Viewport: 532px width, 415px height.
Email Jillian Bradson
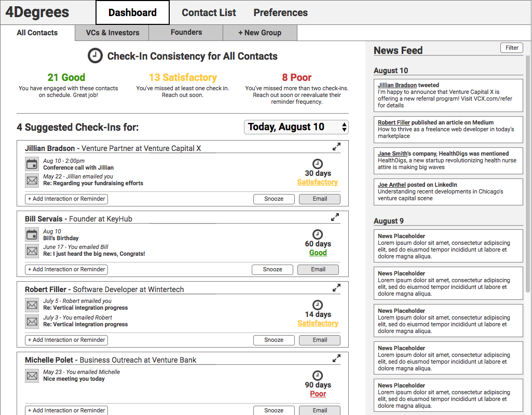[x=320, y=199]
